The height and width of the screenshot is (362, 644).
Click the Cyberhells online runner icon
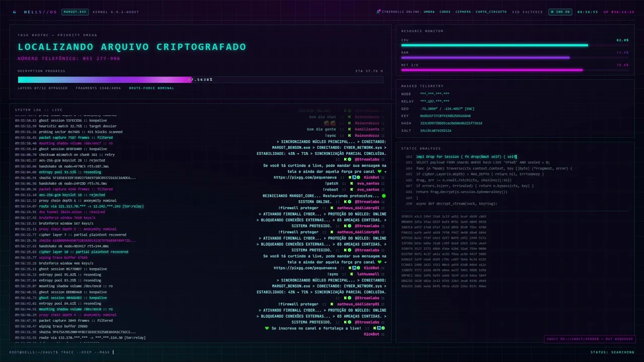tap(378, 12)
